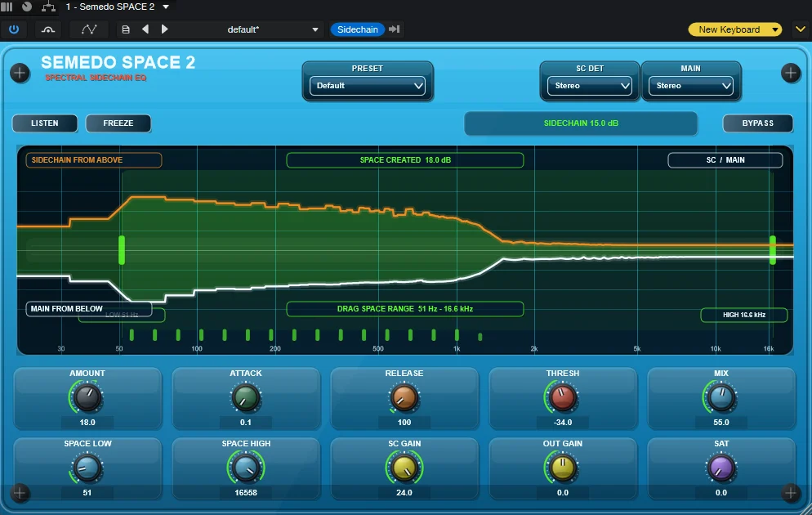Open the SC DET Stereo dropdown
Viewport: 812px width, 515px height.
[589, 86]
